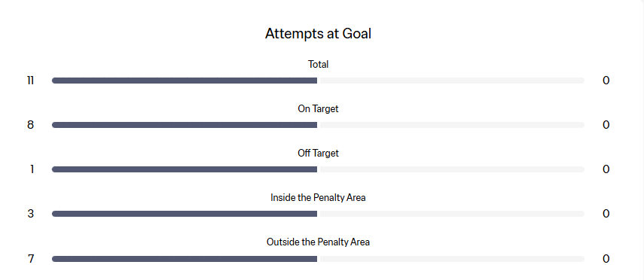Select the dark Total progress bar
Image resolution: width=644 pixels, height=280 pixels.
click(185, 81)
